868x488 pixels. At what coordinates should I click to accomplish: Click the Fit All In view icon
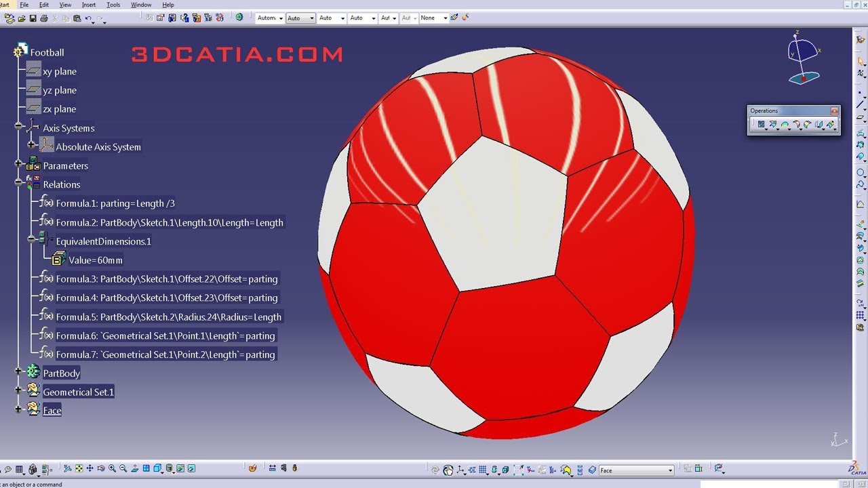coord(79,468)
